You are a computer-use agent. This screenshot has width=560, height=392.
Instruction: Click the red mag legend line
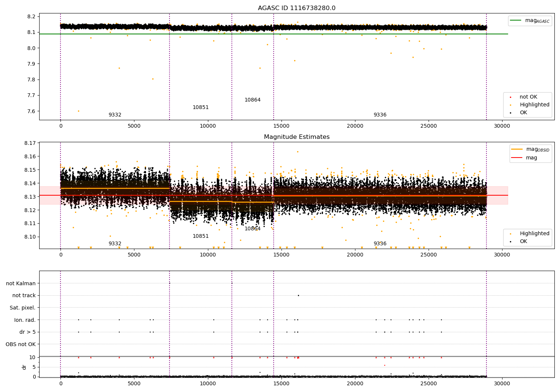point(517,158)
